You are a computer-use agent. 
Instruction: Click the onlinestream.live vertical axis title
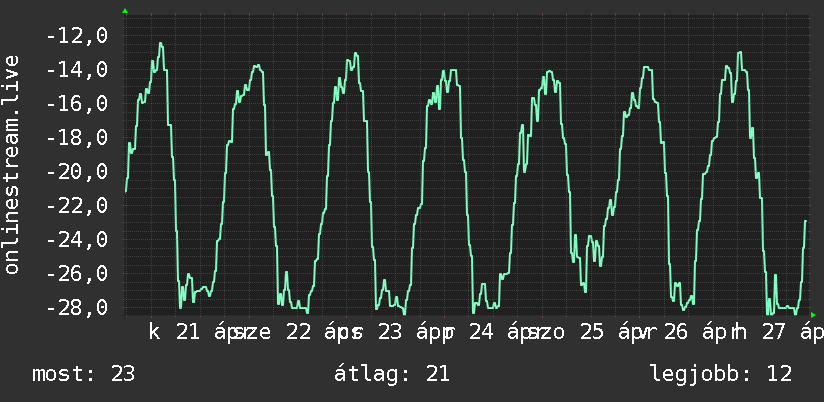[11, 164]
